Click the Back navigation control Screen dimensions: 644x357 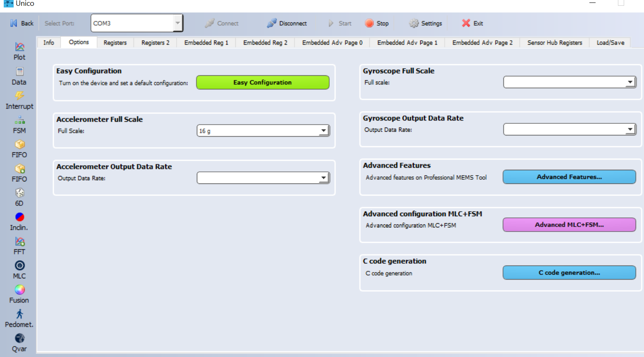tap(22, 23)
